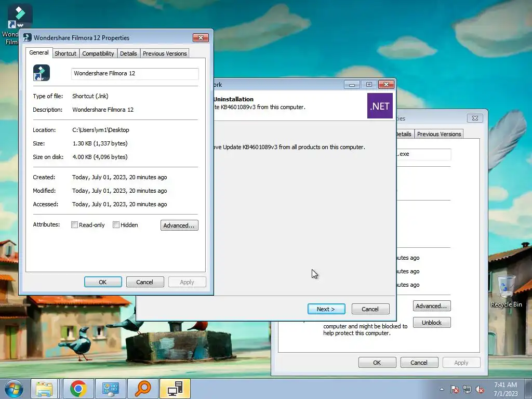The height and width of the screenshot is (399, 532).
Task: Click the location text C:\Users\vm1\Desktop
Action: [x=100, y=130]
